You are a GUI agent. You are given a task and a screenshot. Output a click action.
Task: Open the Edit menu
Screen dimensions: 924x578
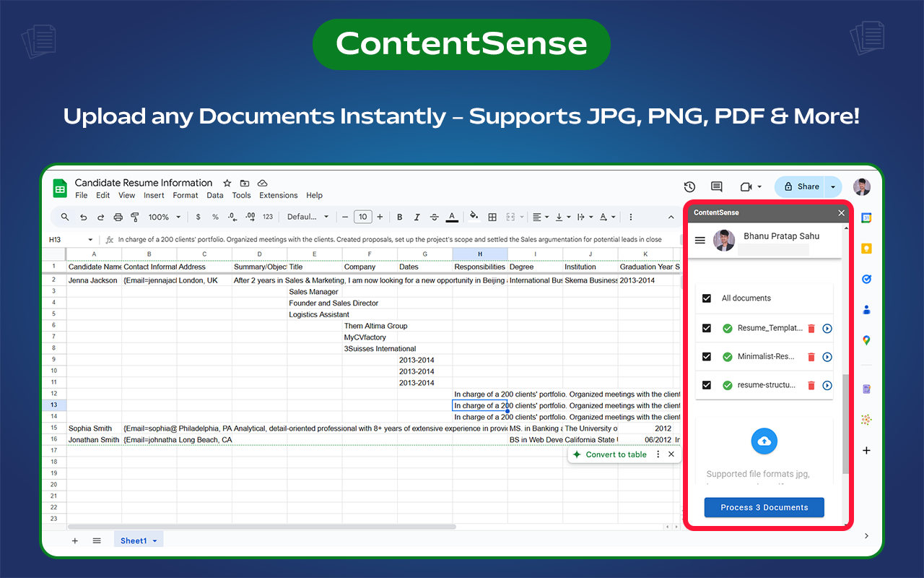pyautogui.click(x=103, y=195)
